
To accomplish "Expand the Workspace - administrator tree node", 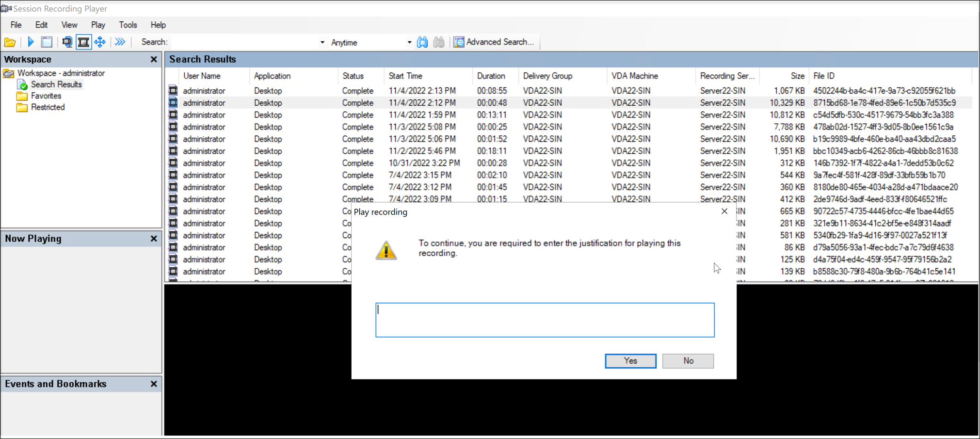I will coord(61,73).
